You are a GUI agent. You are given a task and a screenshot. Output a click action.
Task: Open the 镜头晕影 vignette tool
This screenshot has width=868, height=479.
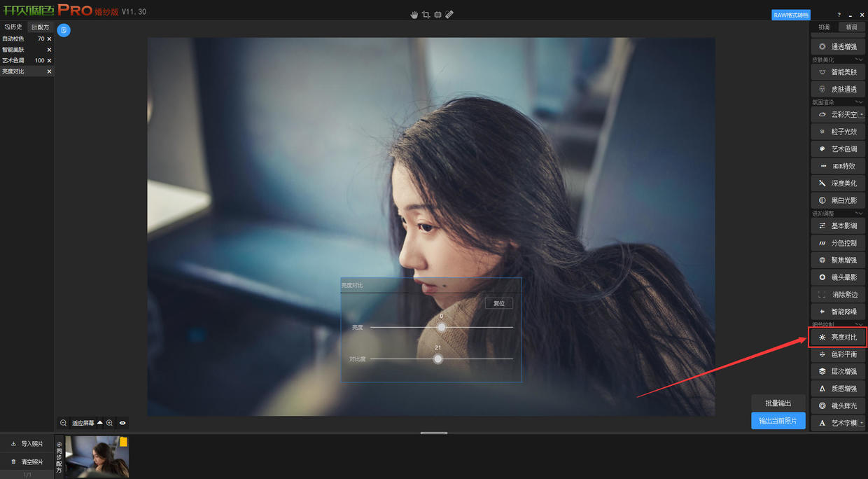tap(838, 277)
